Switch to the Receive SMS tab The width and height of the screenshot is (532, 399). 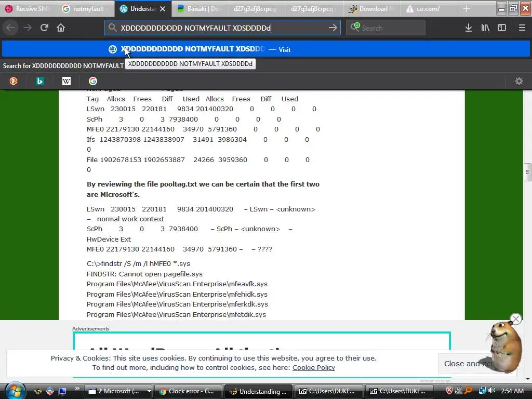click(x=28, y=9)
